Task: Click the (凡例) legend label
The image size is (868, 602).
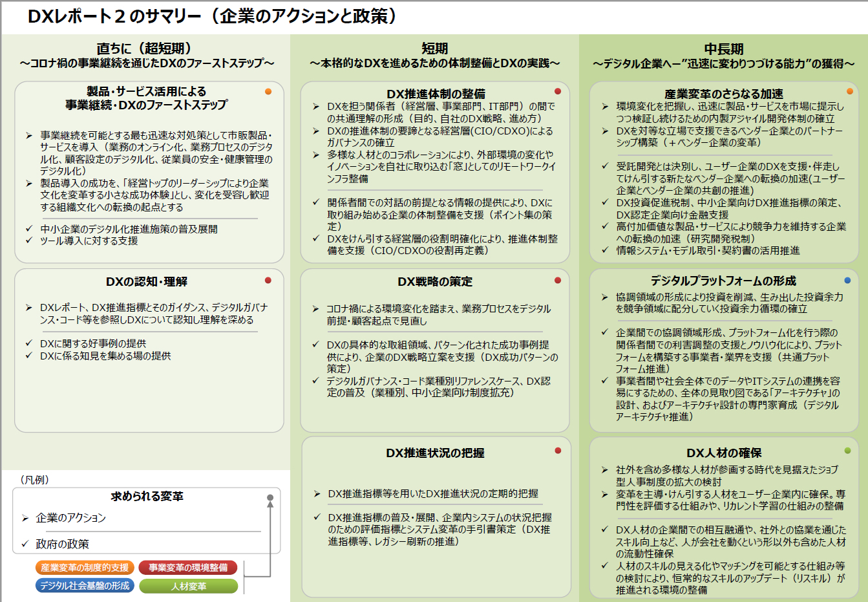Action: (34, 480)
